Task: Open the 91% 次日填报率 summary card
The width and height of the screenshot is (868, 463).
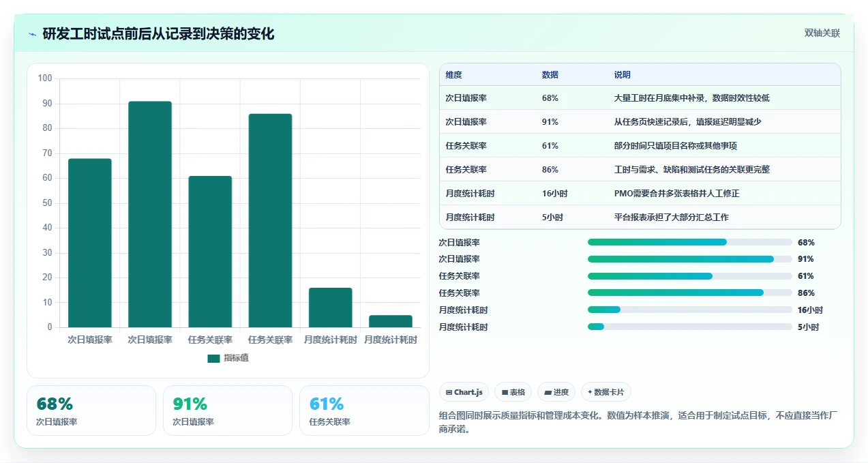Action: click(x=228, y=410)
